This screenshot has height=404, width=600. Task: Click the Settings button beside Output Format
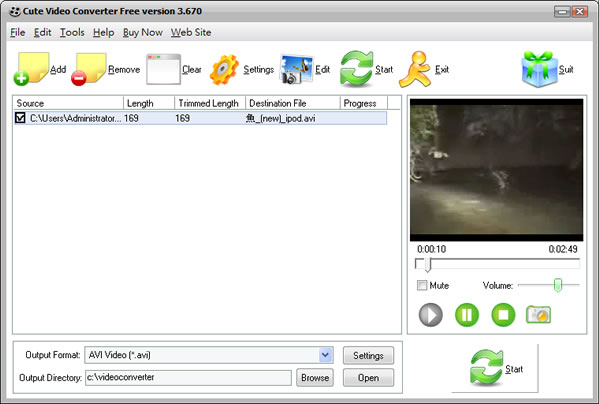pos(368,356)
